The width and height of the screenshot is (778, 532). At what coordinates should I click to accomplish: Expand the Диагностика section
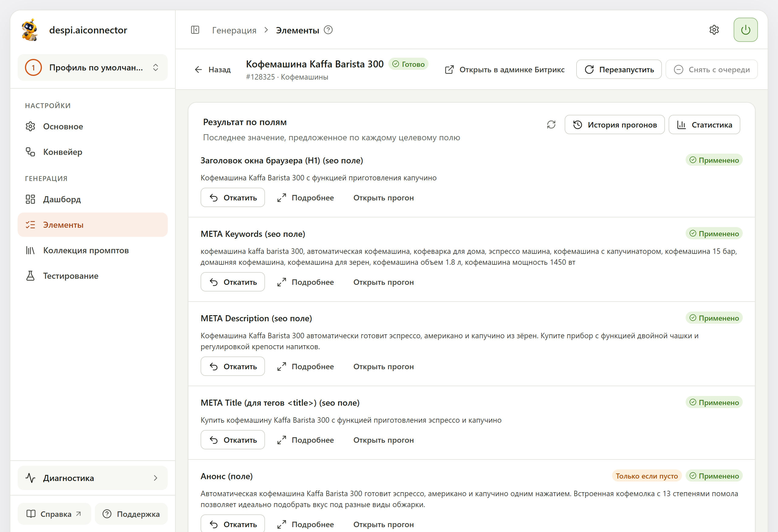pos(93,478)
